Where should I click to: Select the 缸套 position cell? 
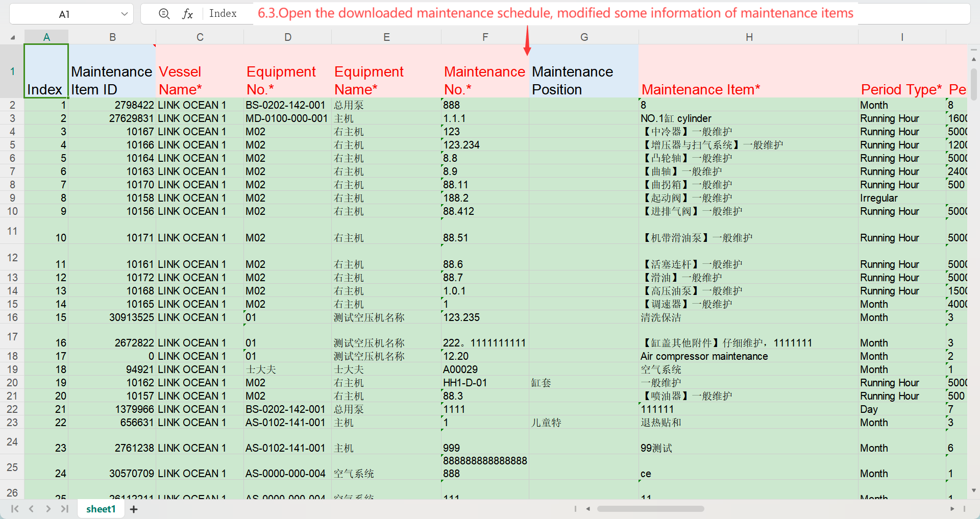[x=584, y=382]
